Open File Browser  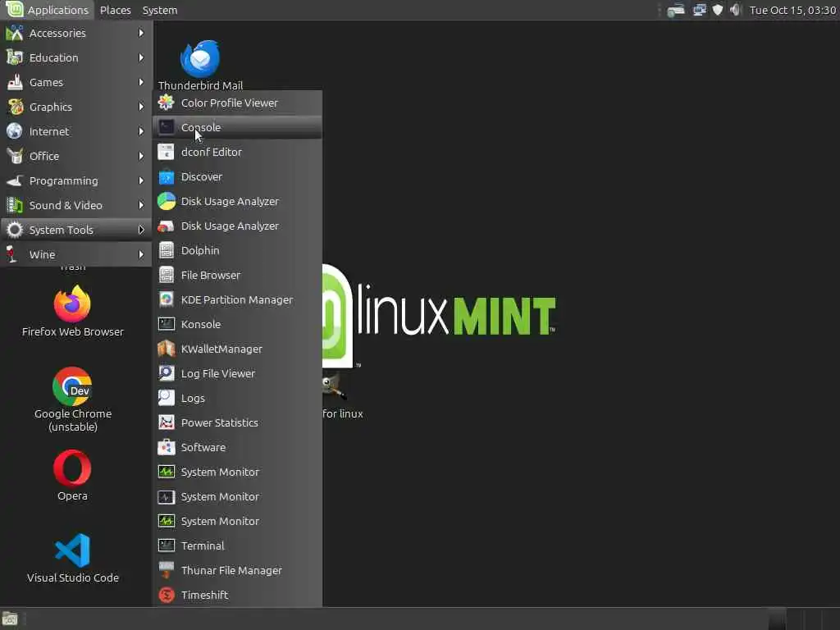(237, 276)
